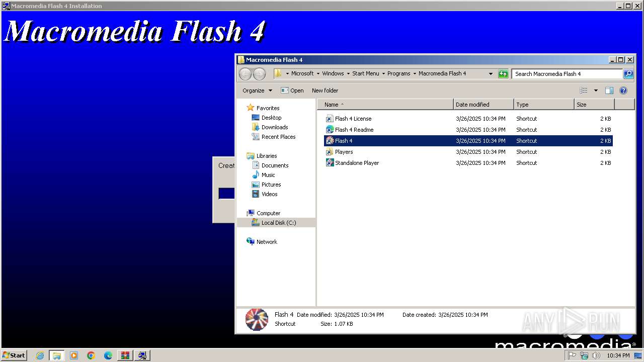Go to the Start Menu breadcrumb folder
This screenshot has width=644, height=362.
(366, 73)
